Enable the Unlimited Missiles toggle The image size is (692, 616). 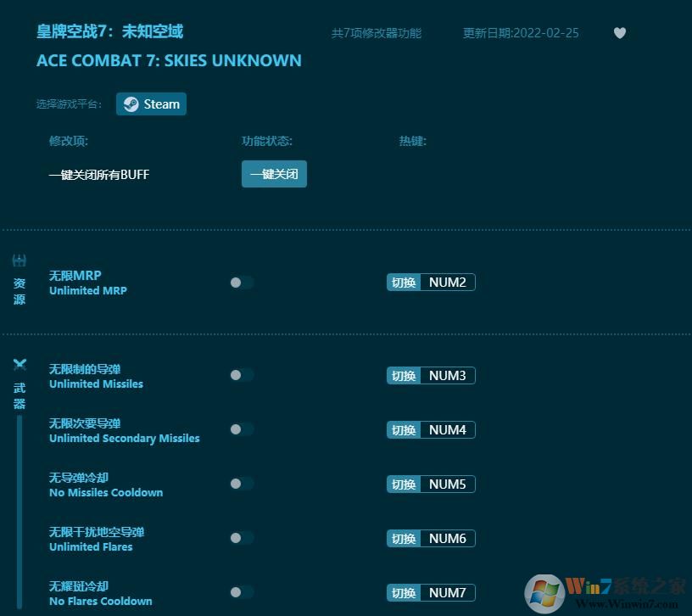[242, 375]
